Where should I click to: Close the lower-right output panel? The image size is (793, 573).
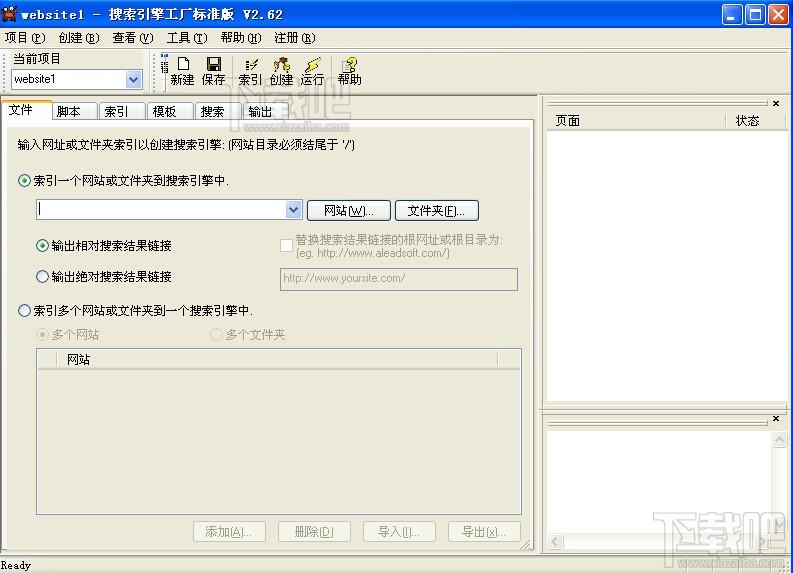pyautogui.click(x=776, y=418)
